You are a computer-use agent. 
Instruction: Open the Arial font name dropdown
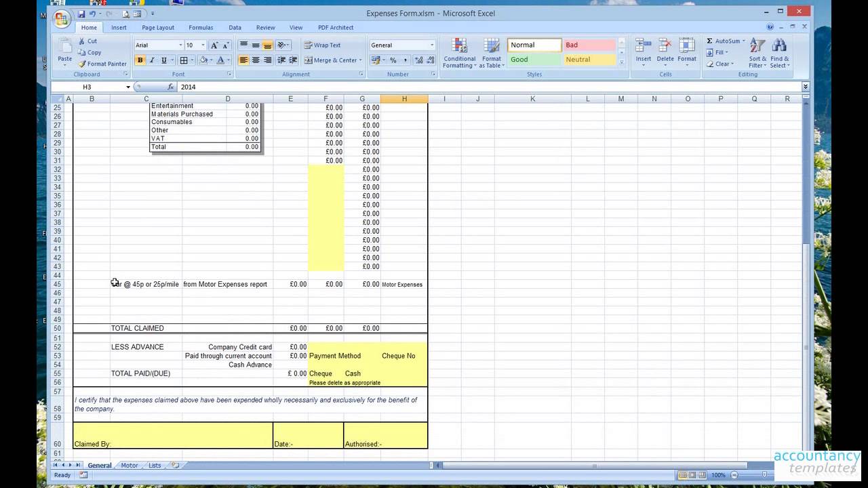pos(180,45)
